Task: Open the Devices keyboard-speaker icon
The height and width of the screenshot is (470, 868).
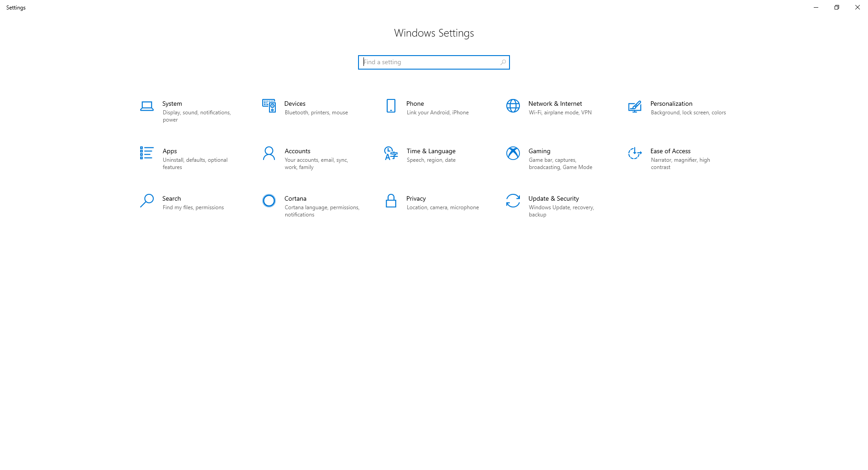Action: coord(269,106)
